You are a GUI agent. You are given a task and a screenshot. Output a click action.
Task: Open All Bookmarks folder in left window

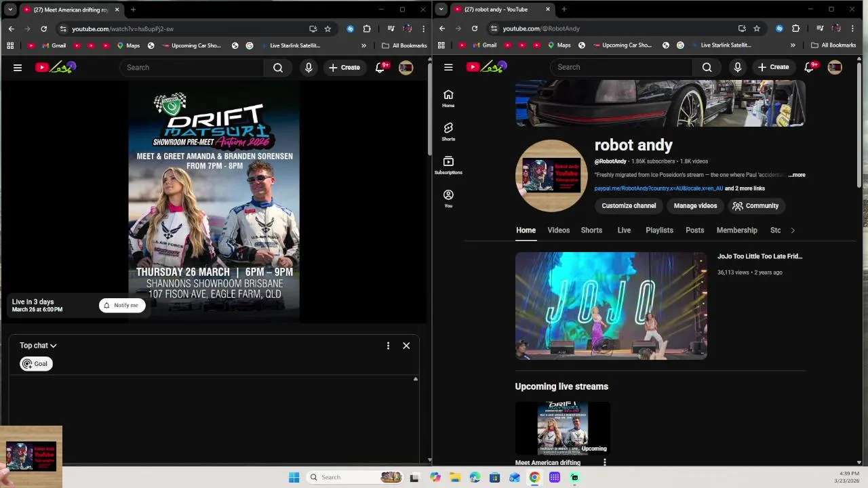pyautogui.click(x=404, y=45)
